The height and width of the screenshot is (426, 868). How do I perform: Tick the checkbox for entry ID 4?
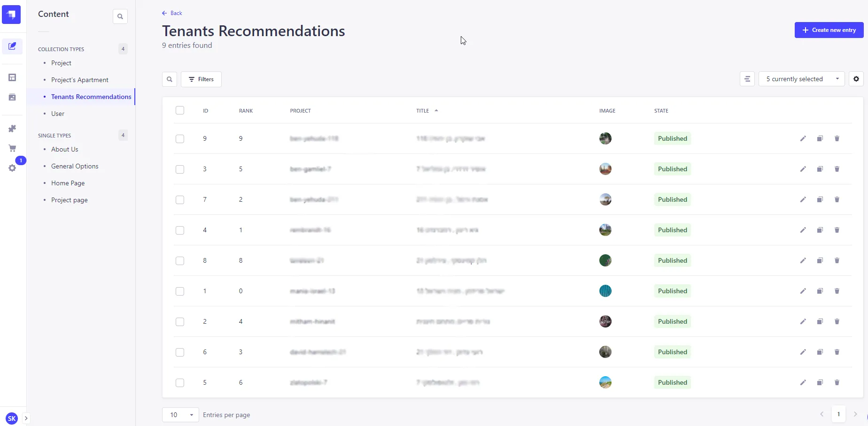[180, 230]
